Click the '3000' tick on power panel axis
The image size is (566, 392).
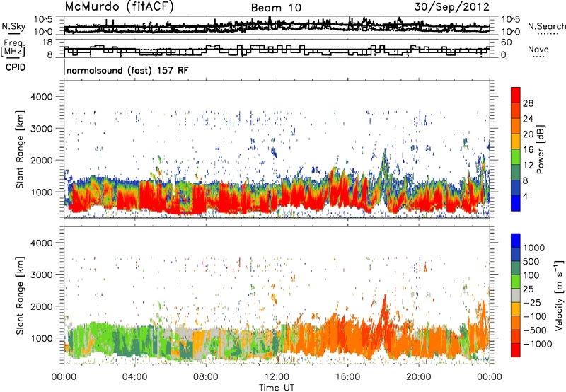tap(42, 129)
